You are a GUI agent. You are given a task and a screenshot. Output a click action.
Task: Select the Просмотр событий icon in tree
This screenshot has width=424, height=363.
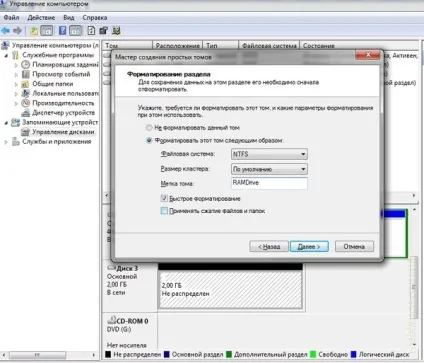(26, 74)
